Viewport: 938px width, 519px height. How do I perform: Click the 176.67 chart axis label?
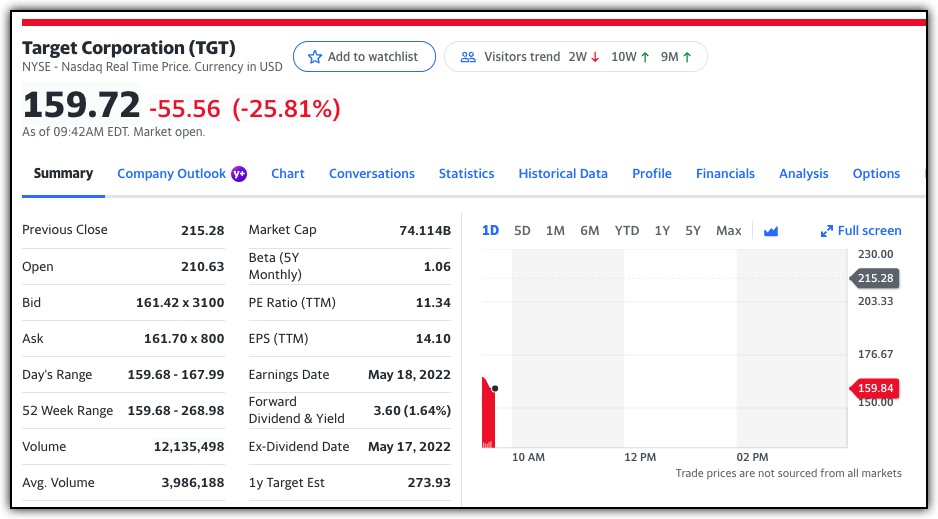coord(875,354)
